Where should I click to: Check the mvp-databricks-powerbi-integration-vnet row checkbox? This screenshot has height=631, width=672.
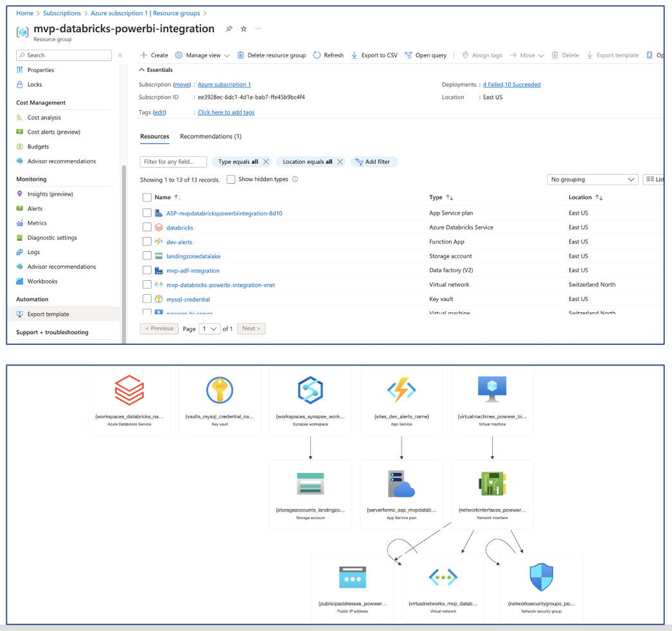tap(147, 284)
